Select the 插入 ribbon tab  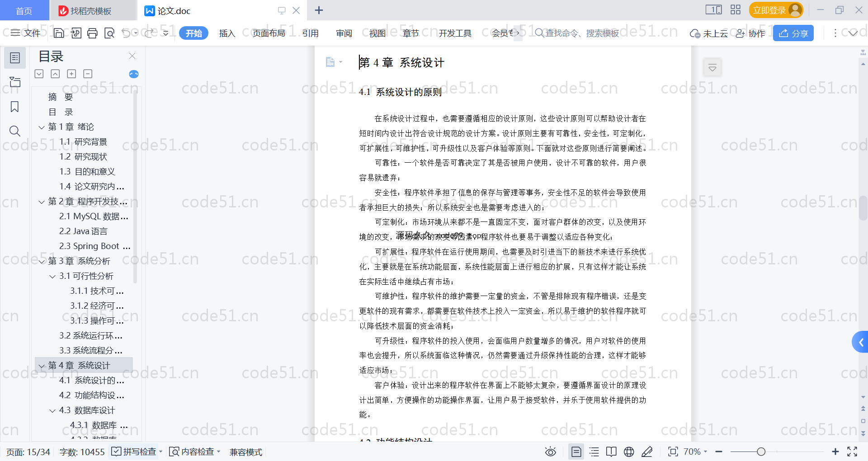tap(227, 33)
